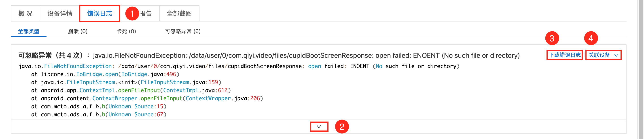644x139 pixels.
Task: Filter errors by 卡死 (0)
Action: [x=126, y=31]
